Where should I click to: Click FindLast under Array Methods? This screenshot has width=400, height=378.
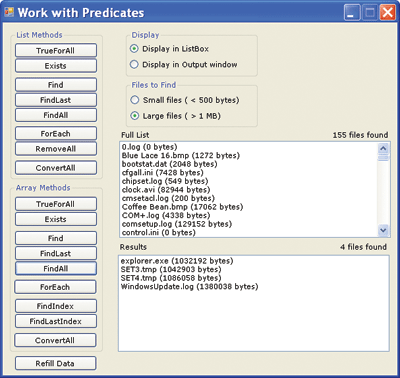point(56,253)
